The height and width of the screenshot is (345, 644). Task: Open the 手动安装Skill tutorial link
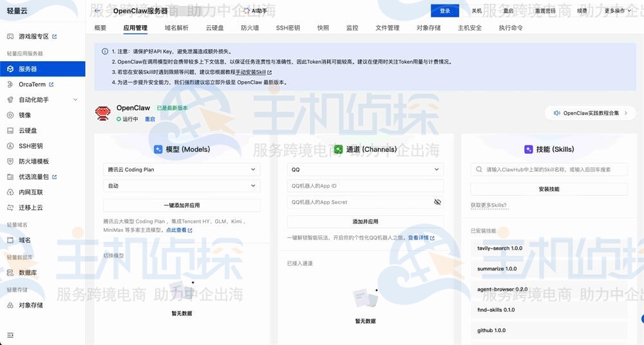[x=251, y=72]
